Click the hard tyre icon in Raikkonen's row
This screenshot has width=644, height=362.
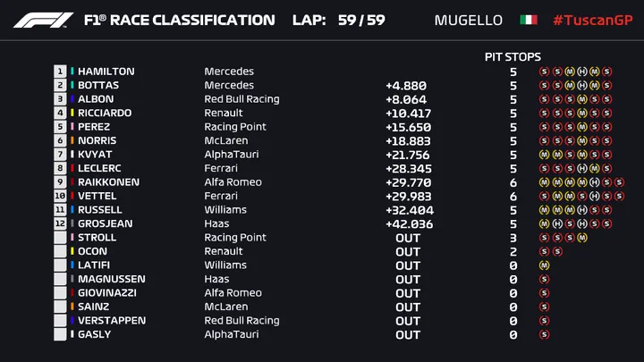coord(594,182)
